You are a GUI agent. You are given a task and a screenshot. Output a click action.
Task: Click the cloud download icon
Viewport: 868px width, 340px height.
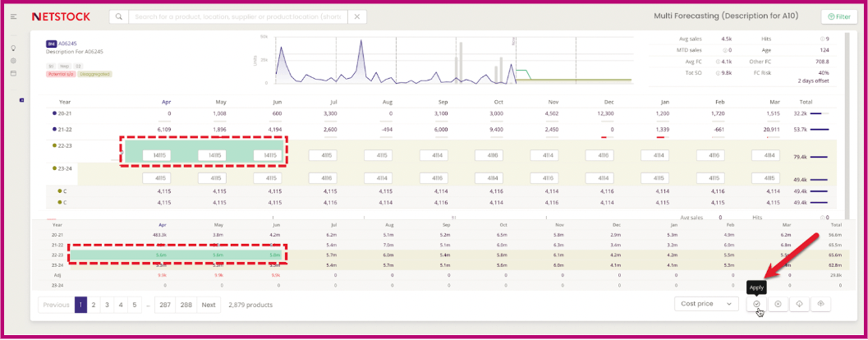[x=799, y=304]
